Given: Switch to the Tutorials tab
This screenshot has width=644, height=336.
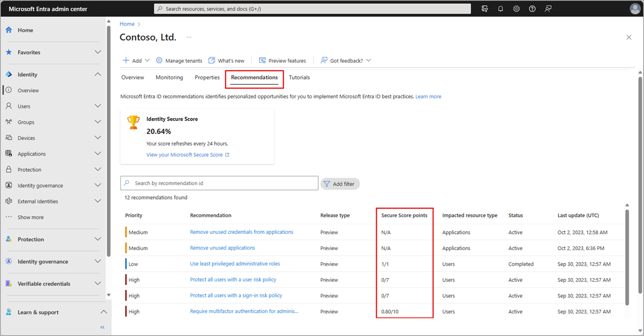Looking at the screenshot, I should 299,77.
